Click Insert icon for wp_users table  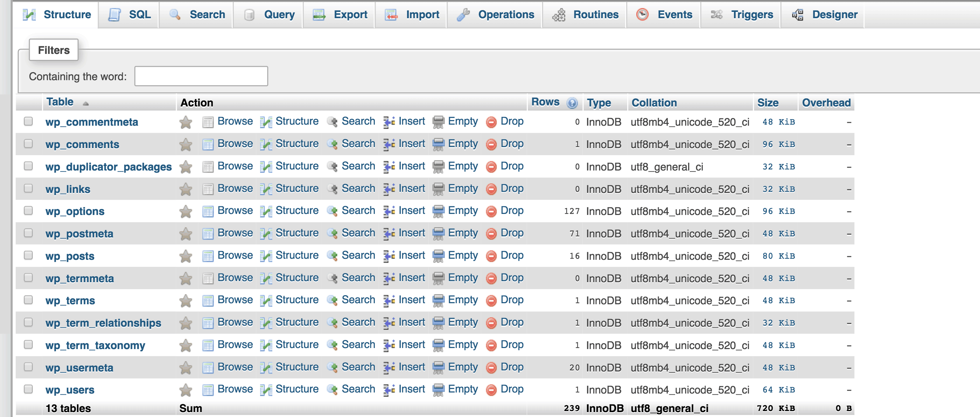(389, 390)
